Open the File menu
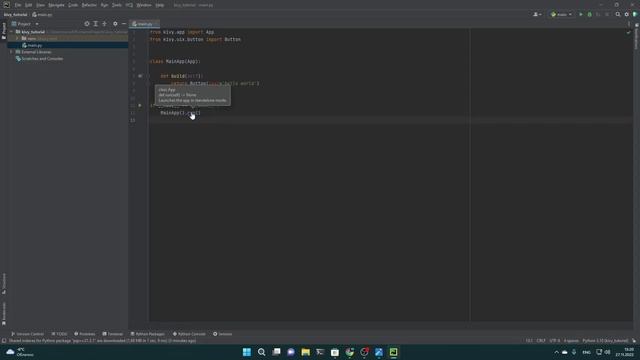Screen dimensions: 640x360 pyautogui.click(x=18, y=5)
